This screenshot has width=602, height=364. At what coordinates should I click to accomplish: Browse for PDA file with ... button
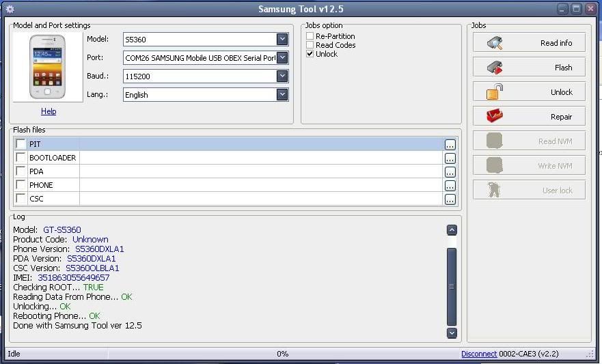(450, 172)
